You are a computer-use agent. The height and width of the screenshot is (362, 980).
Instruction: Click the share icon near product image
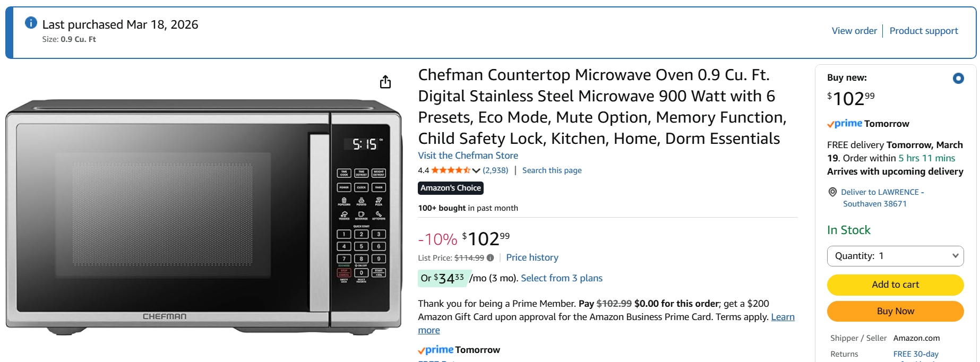click(385, 82)
